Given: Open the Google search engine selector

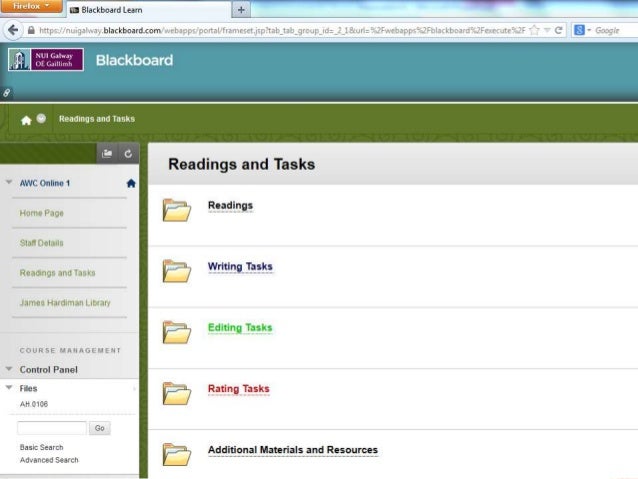Looking at the screenshot, I should pos(582,30).
